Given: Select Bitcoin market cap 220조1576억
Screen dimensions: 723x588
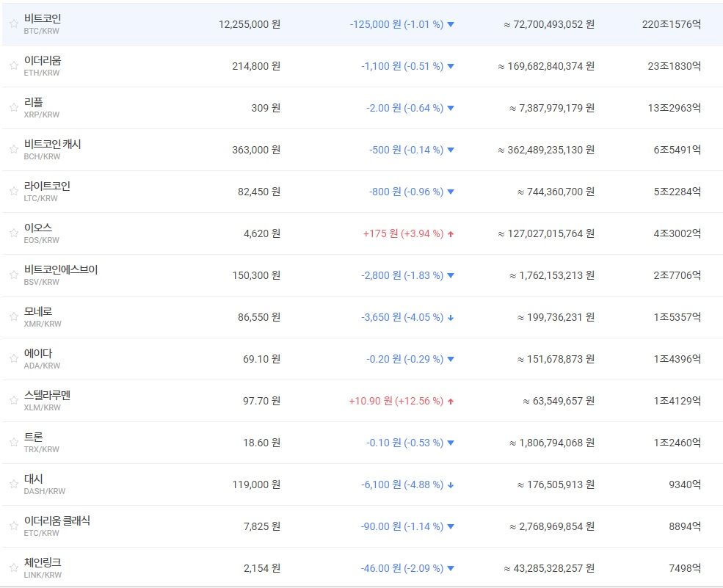Looking at the screenshot, I should 671,24.
